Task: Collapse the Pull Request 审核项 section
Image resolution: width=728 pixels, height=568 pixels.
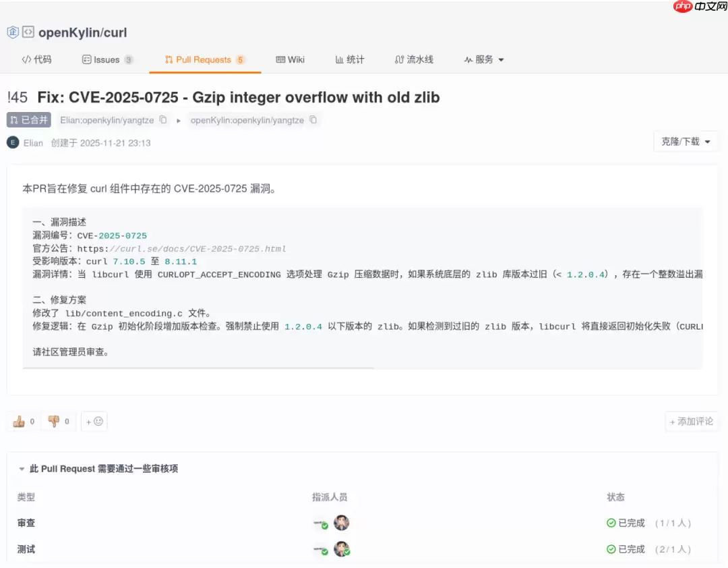Action: [x=24, y=468]
